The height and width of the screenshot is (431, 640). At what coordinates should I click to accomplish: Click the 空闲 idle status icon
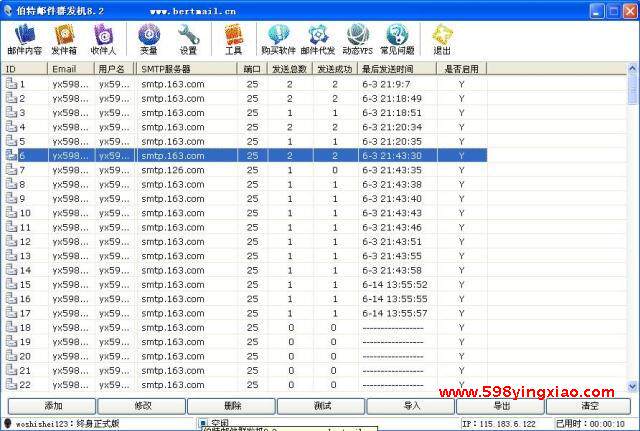pos(203,424)
